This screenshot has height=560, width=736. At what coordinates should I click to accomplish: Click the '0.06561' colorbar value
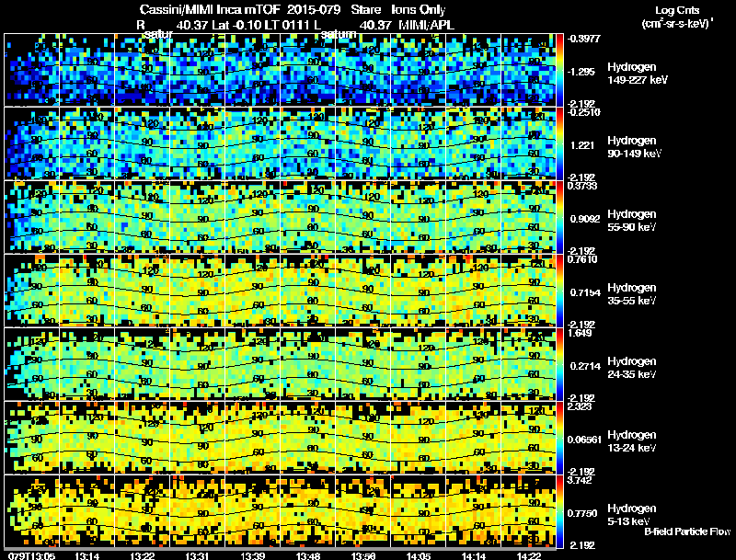point(584,440)
